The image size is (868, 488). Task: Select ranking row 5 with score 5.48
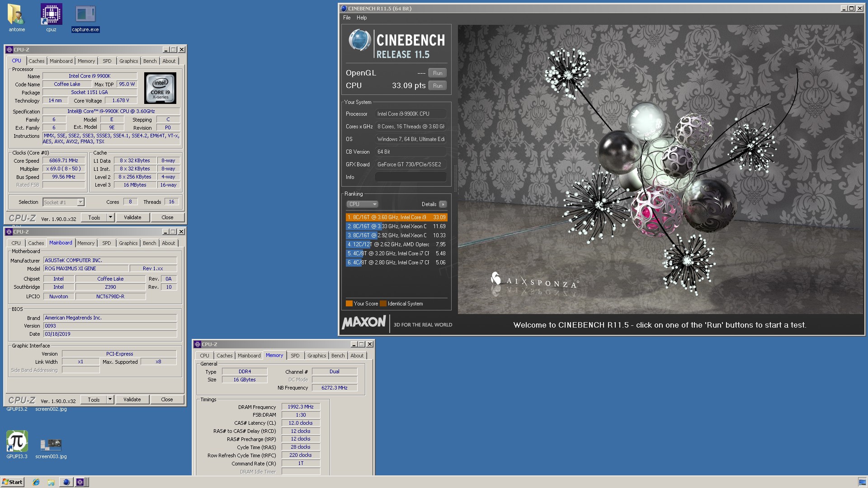(396, 253)
